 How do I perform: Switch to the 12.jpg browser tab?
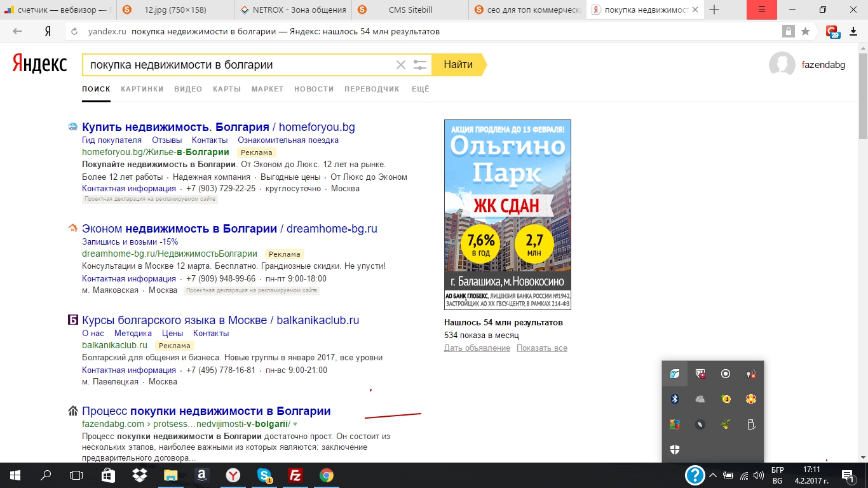[x=177, y=10]
